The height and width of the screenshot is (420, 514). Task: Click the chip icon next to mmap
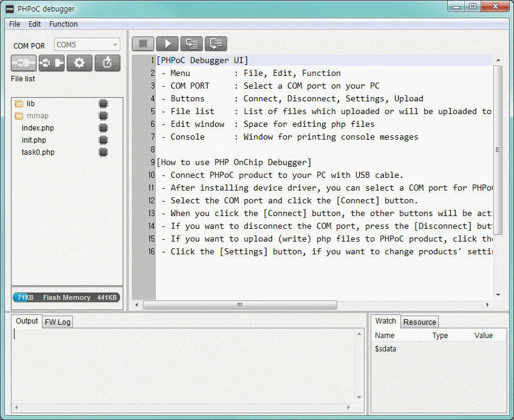(x=103, y=116)
